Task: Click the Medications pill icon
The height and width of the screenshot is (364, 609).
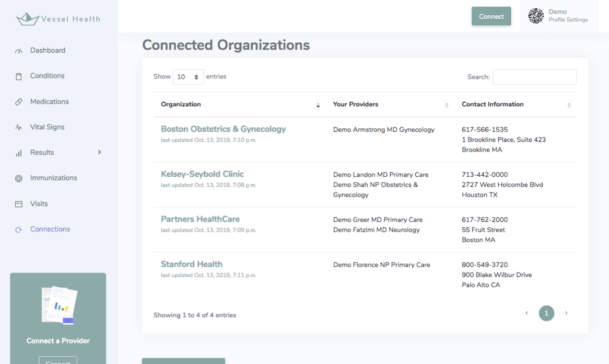Action: click(x=19, y=102)
